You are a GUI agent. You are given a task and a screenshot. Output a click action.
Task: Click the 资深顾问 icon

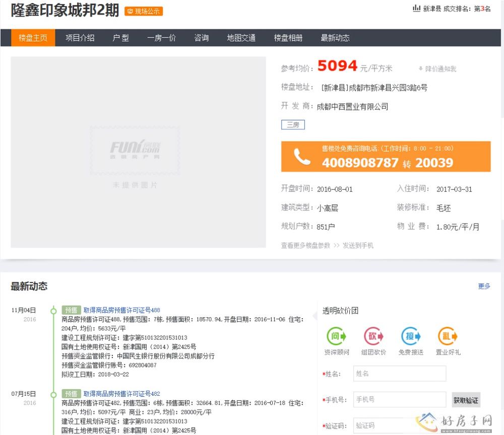[x=336, y=336]
